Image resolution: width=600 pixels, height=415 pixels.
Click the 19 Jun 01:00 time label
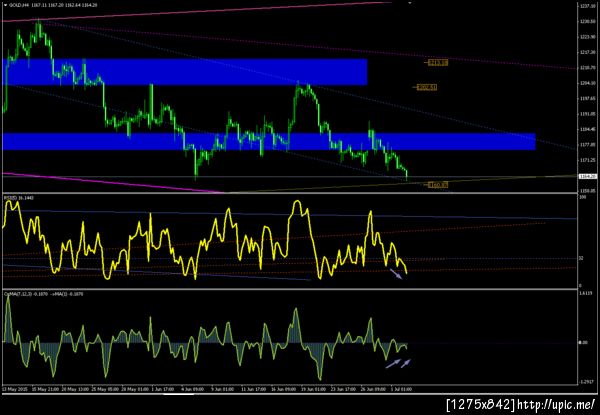tap(313, 389)
